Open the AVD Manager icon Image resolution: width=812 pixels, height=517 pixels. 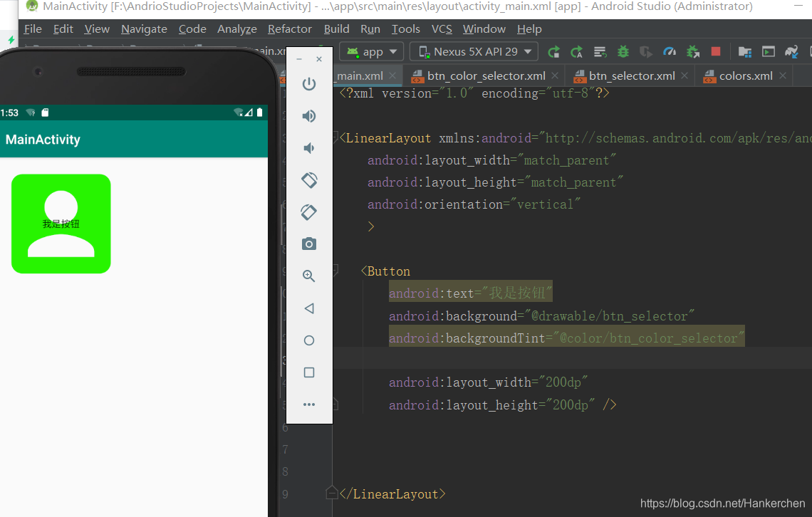pos(769,52)
